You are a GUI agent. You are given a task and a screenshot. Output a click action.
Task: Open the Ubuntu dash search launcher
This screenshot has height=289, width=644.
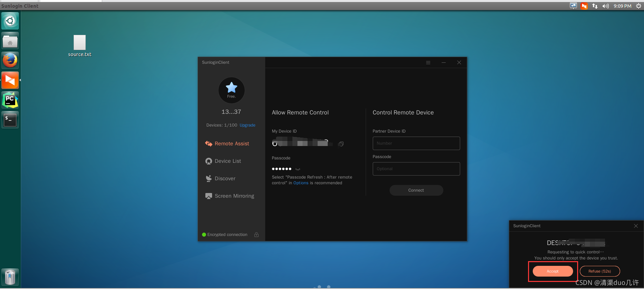pyautogui.click(x=10, y=21)
